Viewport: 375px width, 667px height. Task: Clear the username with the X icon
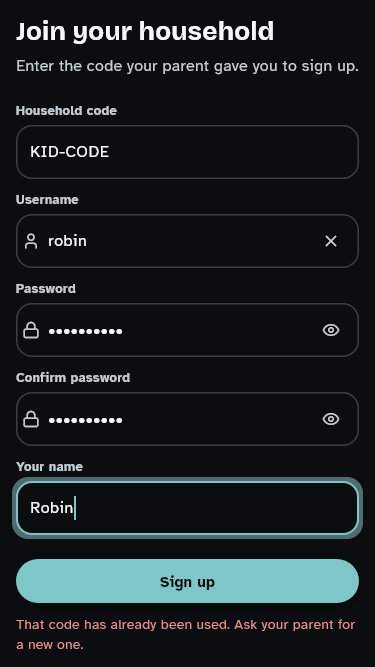pos(331,241)
